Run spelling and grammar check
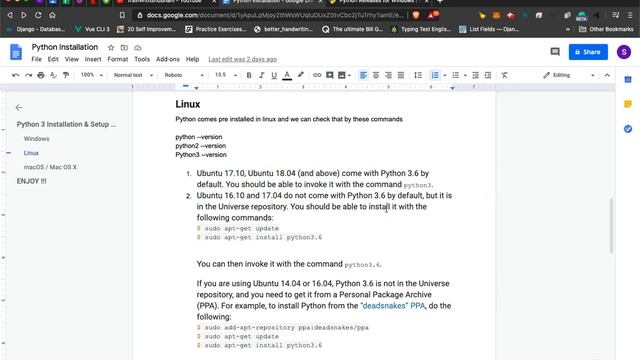640x360 pixels. pos(53,75)
